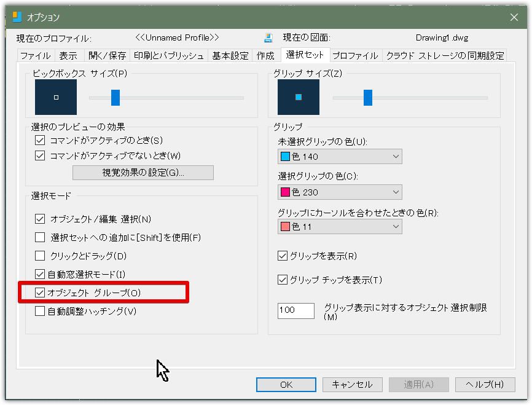
Task: Close the オプション dialog with the X button
Action: point(514,17)
